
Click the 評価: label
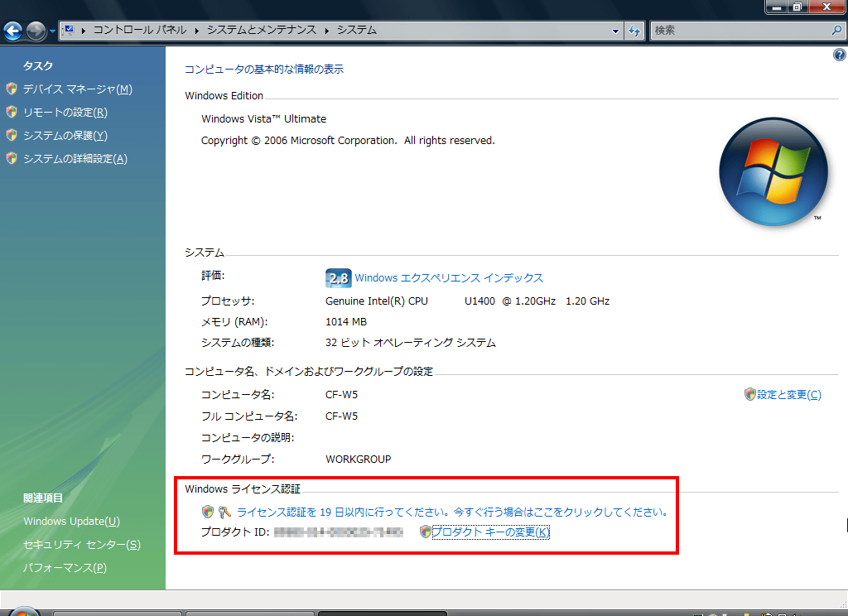click(213, 276)
